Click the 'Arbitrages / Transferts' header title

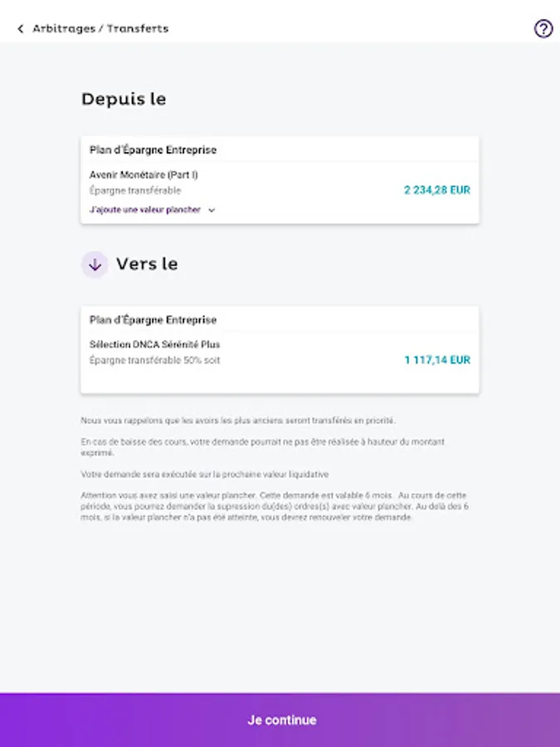click(100, 29)
